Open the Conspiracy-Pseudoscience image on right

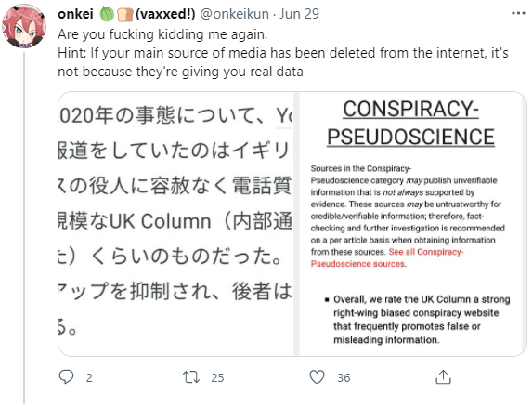tap(412, 224)
